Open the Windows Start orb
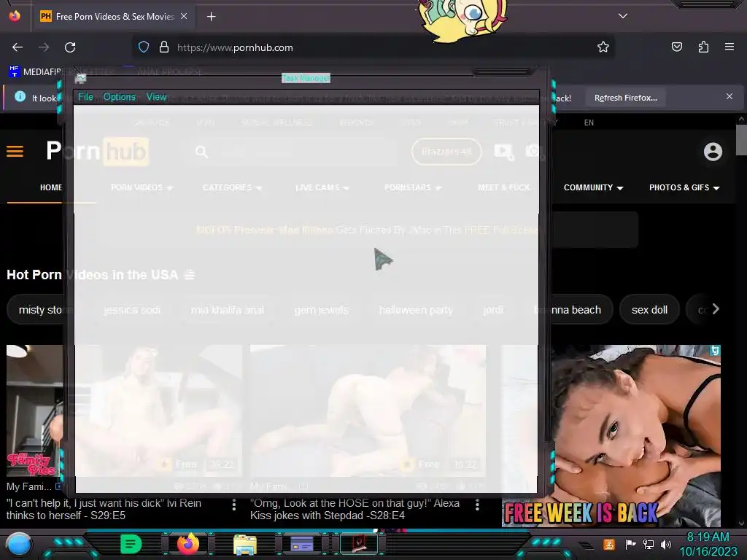Screen dimensions: 747x560 [x=19, y=544]
